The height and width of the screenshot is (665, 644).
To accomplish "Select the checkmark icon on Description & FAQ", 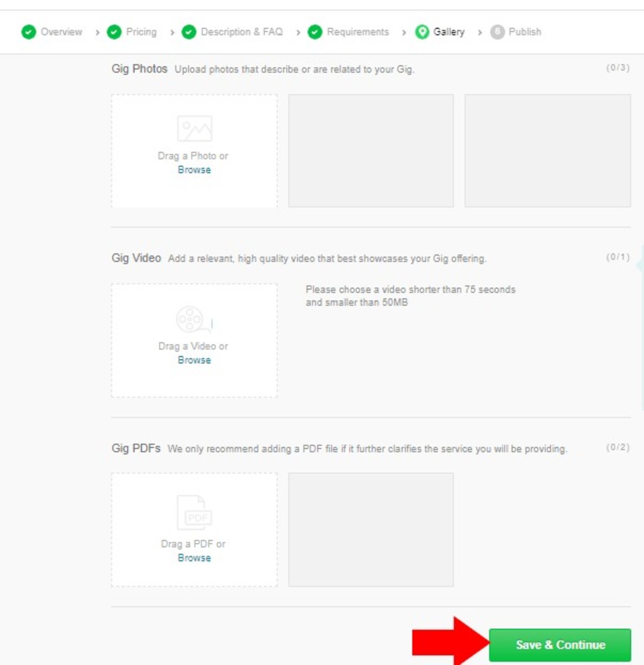I will 188,32.
